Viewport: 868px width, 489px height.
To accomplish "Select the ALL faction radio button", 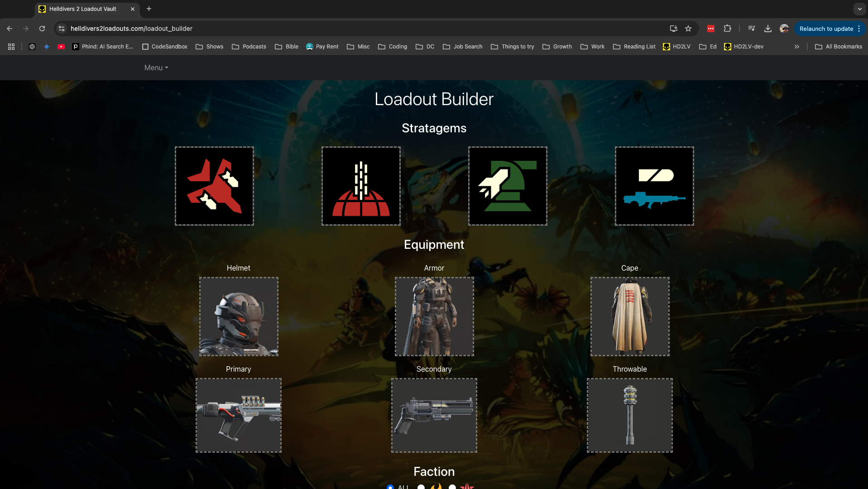I will (x=390, y=487).
